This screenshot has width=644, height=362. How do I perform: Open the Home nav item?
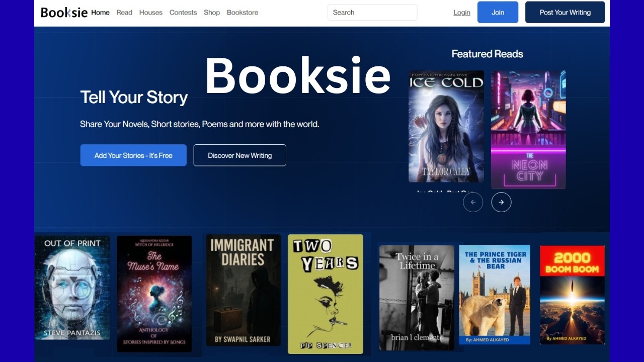pyautogui.click(x=100, y=12)
